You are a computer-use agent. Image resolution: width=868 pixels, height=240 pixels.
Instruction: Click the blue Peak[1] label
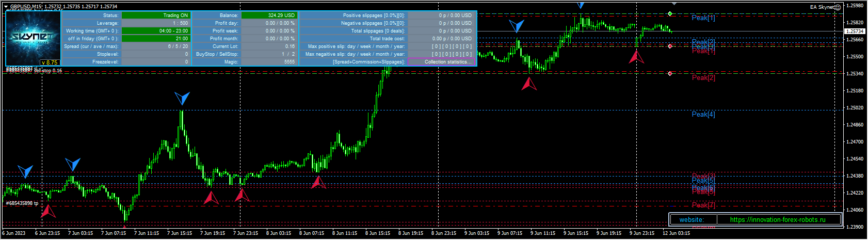pos(703,18)
